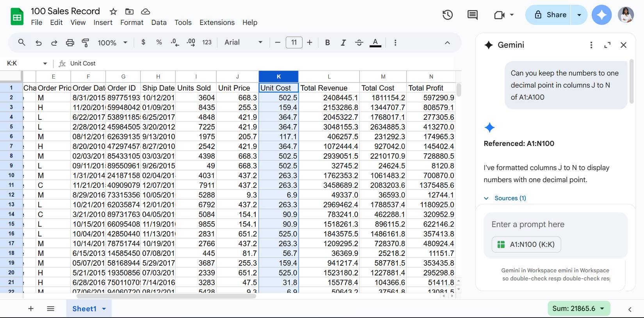Toggle bold formatting

point(327,43)
